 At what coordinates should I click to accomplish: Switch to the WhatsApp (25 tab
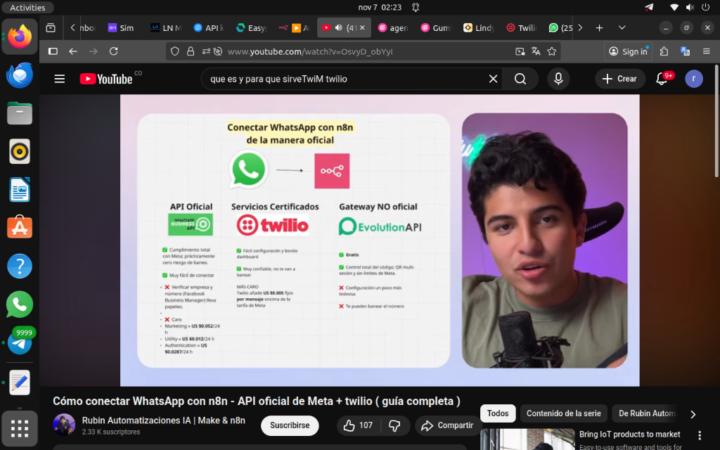tap(561, 28)
